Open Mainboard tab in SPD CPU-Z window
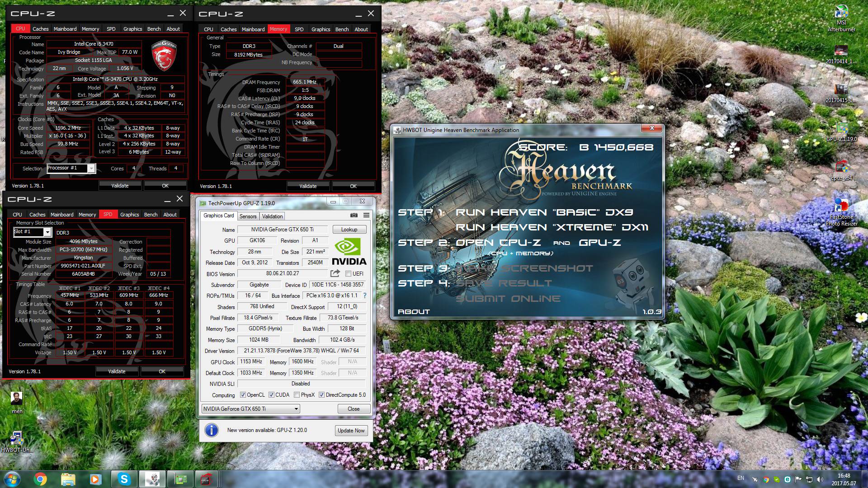This screenshot has width=868, height=488. tap(62, 215)
